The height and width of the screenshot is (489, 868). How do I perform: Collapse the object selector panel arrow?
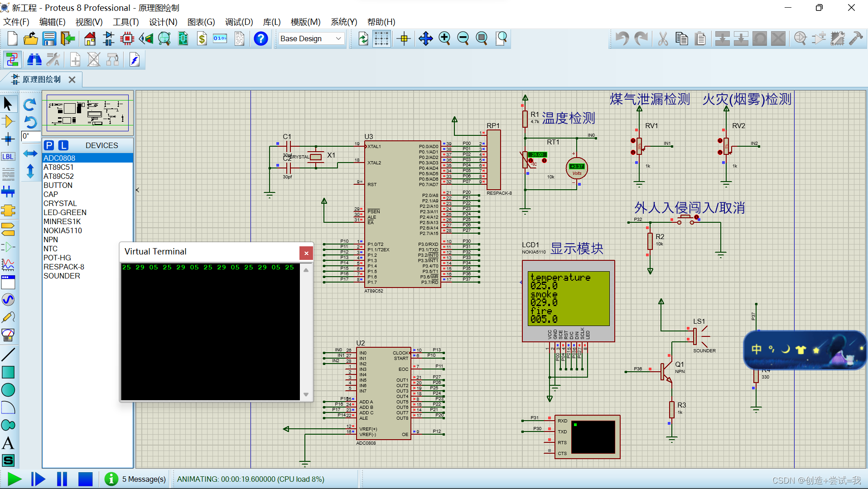pyautogui.click(x=137, y=190)
